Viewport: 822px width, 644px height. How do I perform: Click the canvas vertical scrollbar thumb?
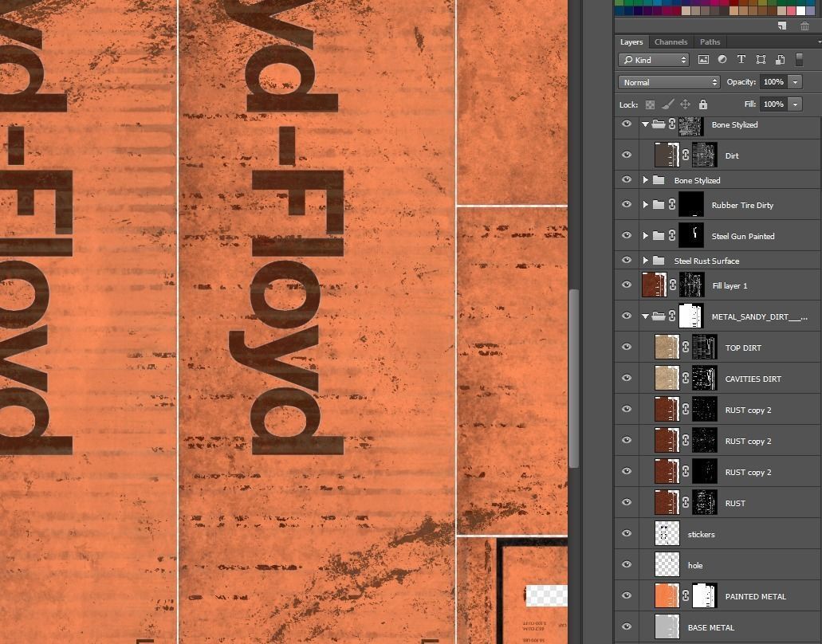pos(574,378)
